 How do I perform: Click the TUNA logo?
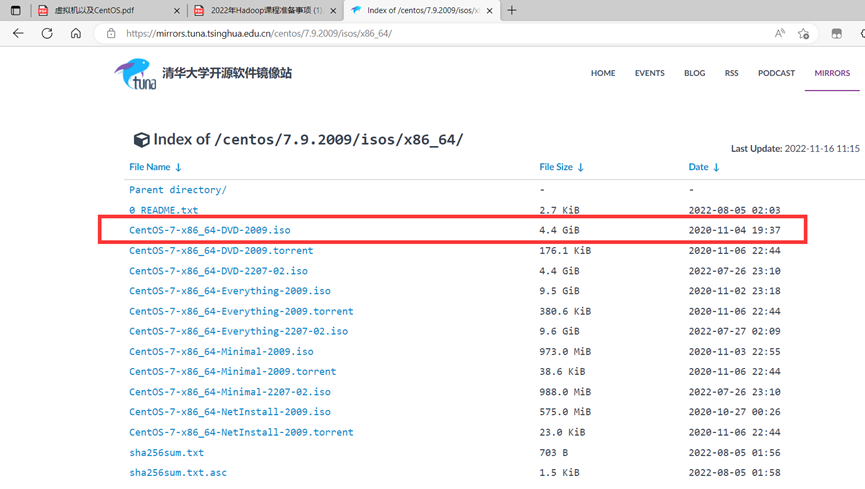coord(136,74)
